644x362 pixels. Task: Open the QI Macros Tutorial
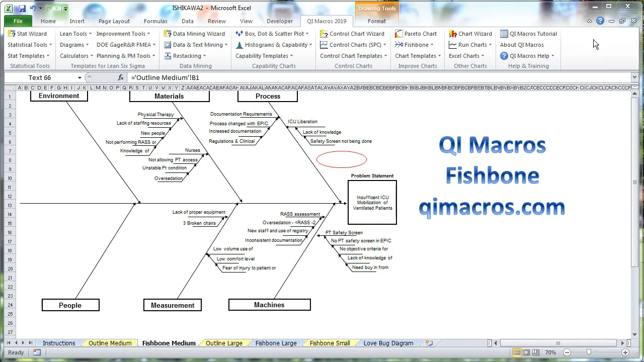click(528, 34)
